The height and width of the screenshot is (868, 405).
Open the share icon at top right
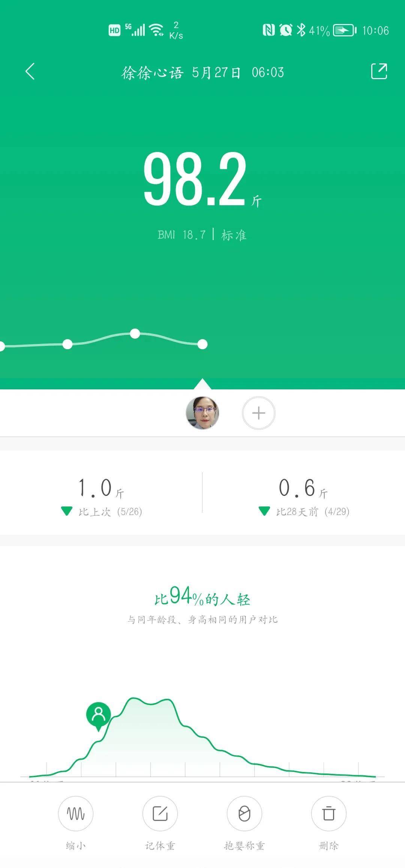[x=379, y=71]
